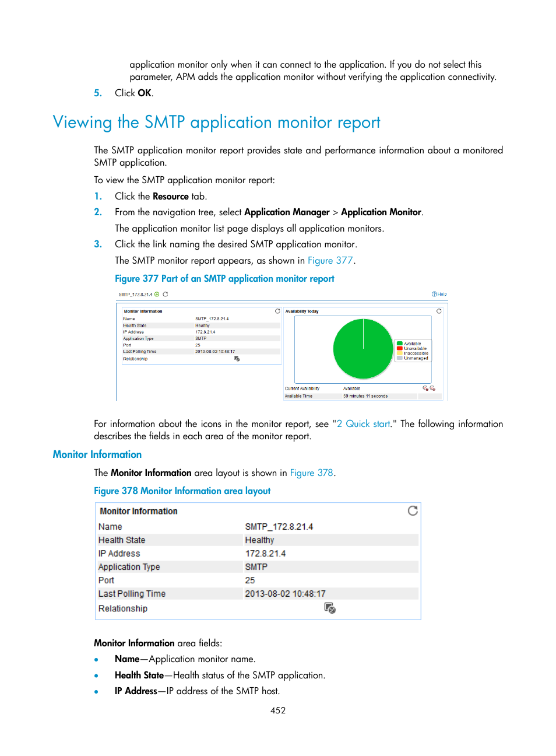Click the 'Last Polling Time' label in Figure 378
This screenshot has width=556, height=756.
(132, 594)
